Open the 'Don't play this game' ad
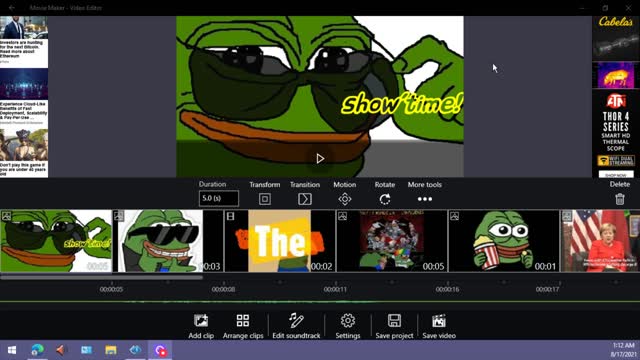Image resolution: width=640 pixels, height=360 pixels. pos(24,153)
